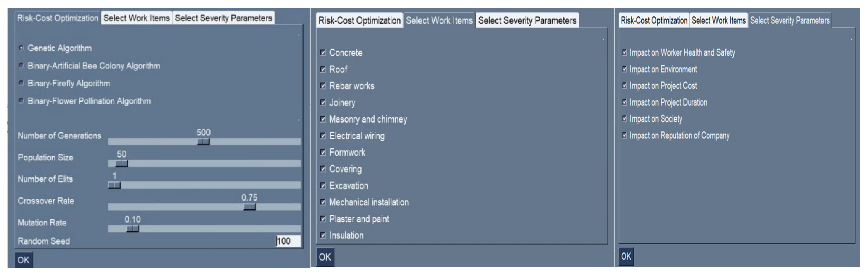
Task: Uncheck the Insulation checkbox
Action: 323,235
